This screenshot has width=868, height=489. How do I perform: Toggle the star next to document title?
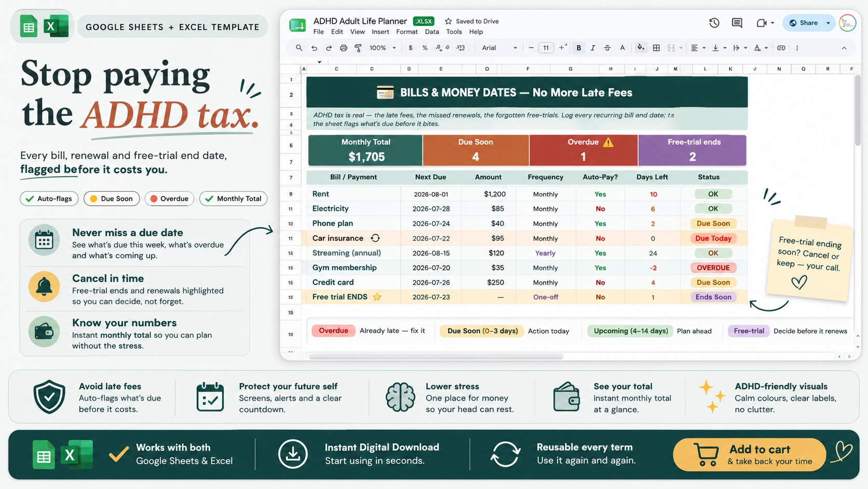[x=448, y=21]
